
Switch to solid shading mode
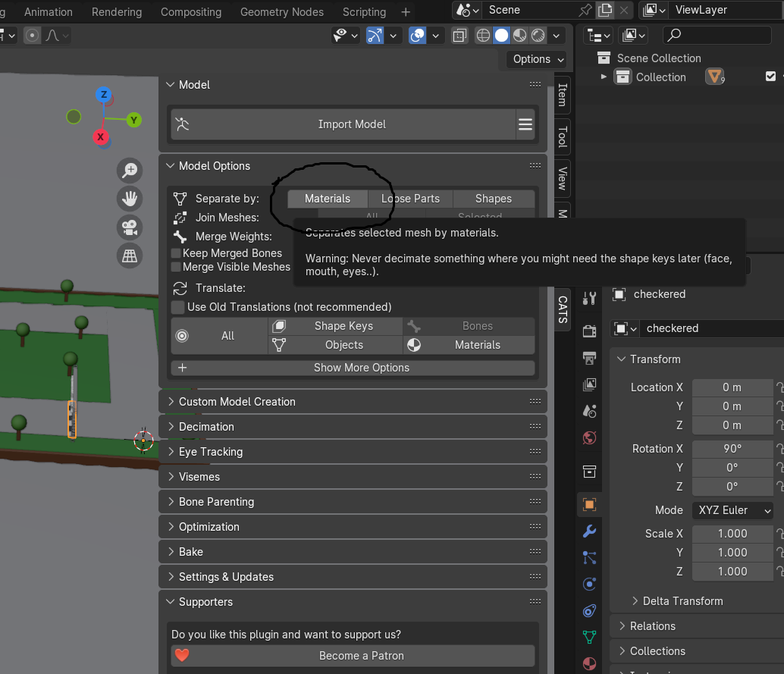[501, 36]
